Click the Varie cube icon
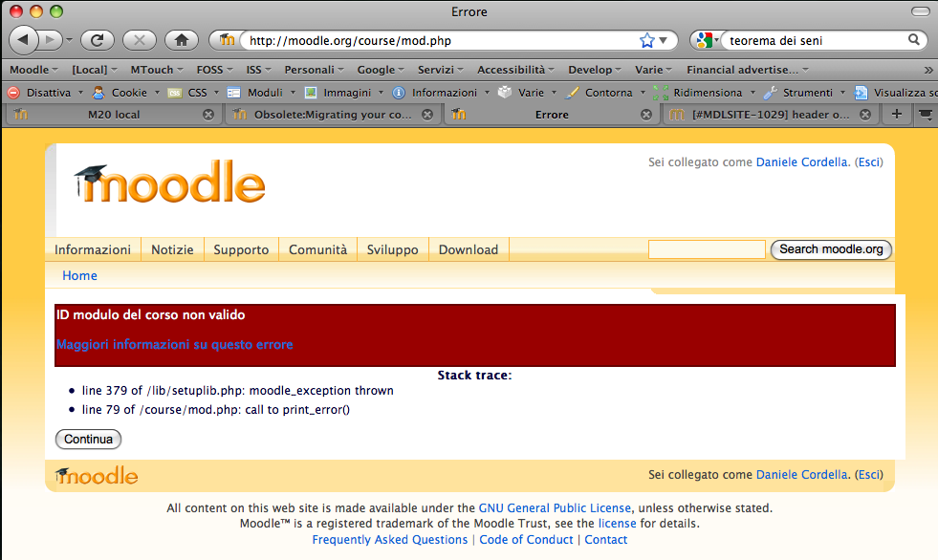938x560 pixels. pos(505,92)
